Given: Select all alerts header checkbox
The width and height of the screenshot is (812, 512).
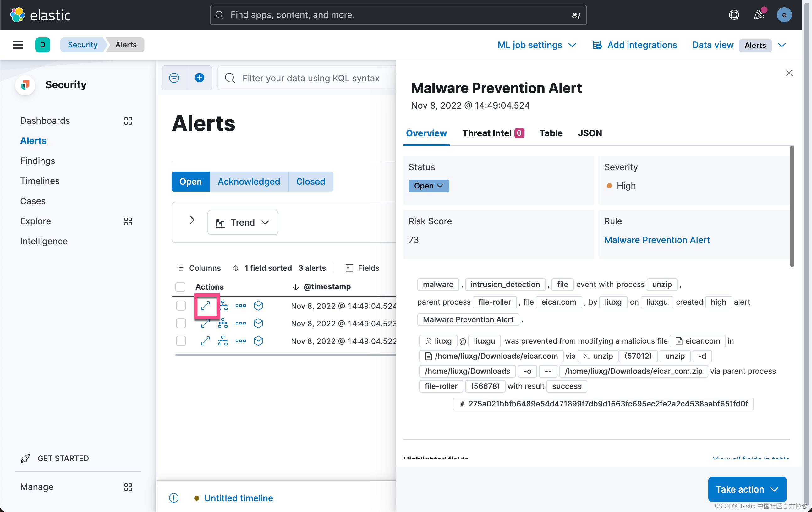Looking at the screenshot, I should (x=180, y=287).
